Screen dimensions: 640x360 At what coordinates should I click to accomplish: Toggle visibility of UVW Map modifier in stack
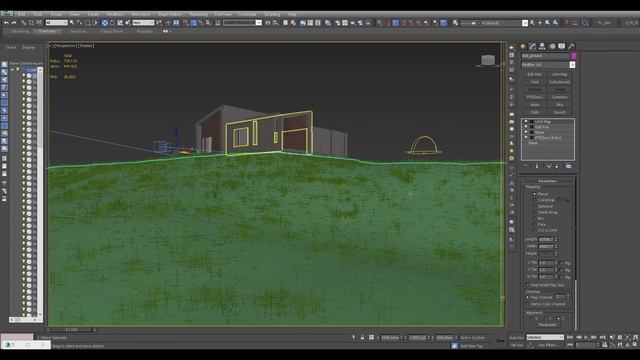(526, 122)
